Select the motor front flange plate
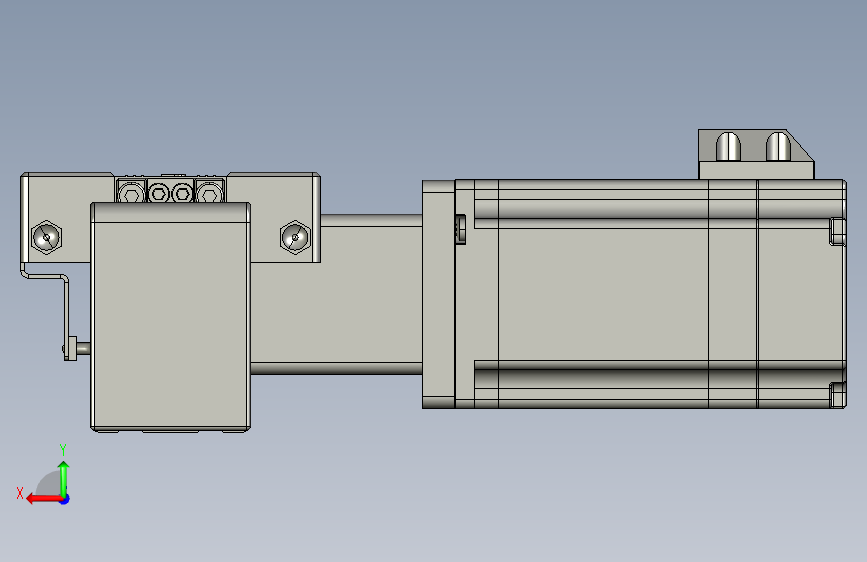The image size is (867, 562). [x=438, y=294]
